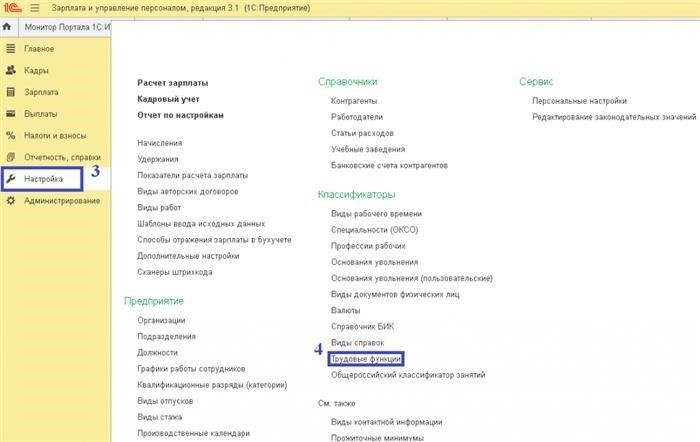Open the Валюты classifier
700x442 pixels.
click(x=345, y=310)
